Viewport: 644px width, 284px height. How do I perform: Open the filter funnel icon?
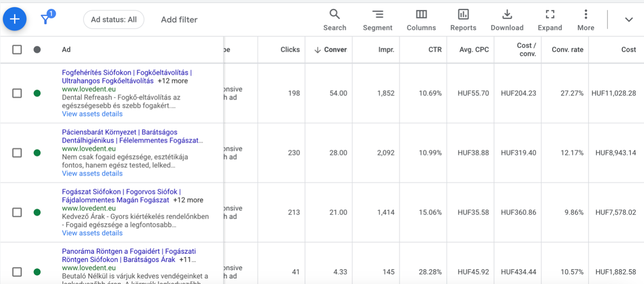click(x=46, y=19)
